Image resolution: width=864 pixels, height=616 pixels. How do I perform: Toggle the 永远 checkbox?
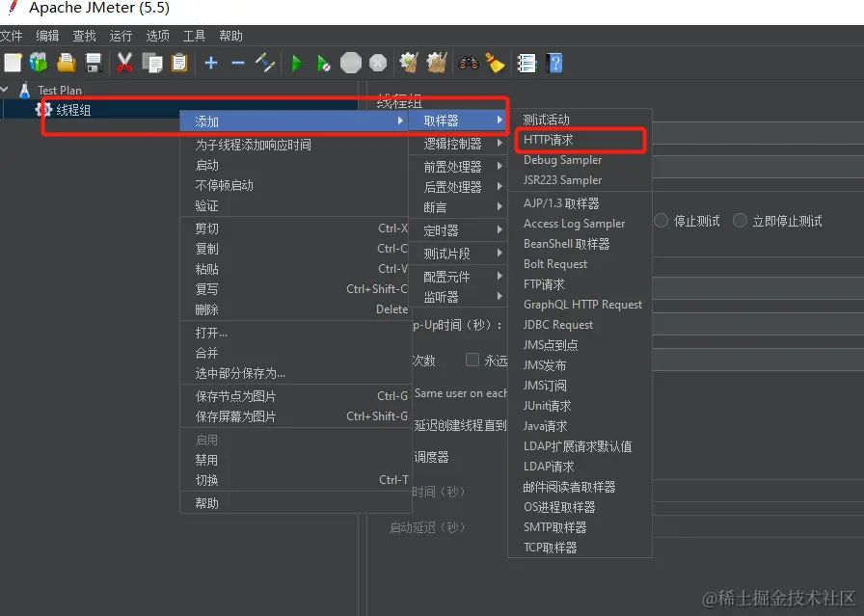click(x=472, y=360)
